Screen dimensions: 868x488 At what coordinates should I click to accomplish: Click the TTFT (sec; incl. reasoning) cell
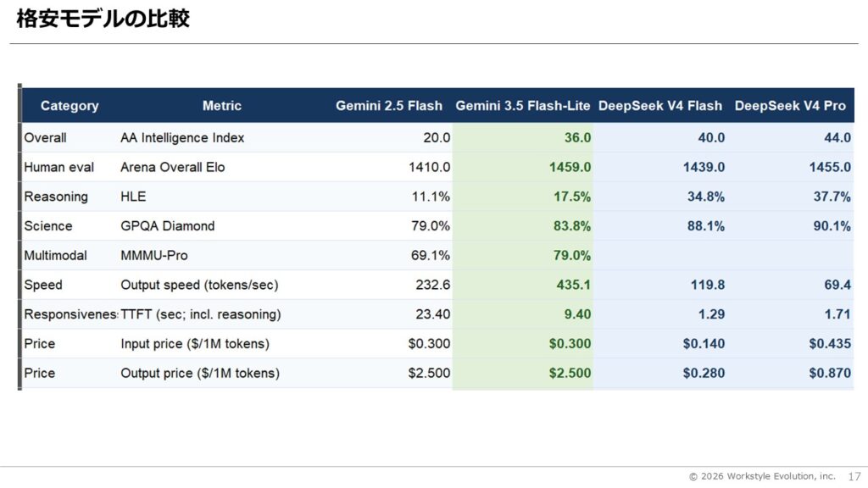(200, 314)
